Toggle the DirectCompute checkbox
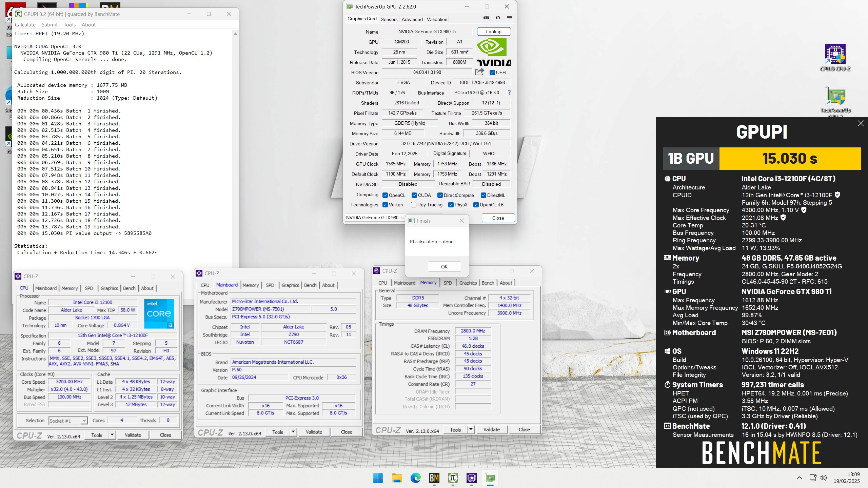Screen dimensions: 868x488 (x=440, y=195)
